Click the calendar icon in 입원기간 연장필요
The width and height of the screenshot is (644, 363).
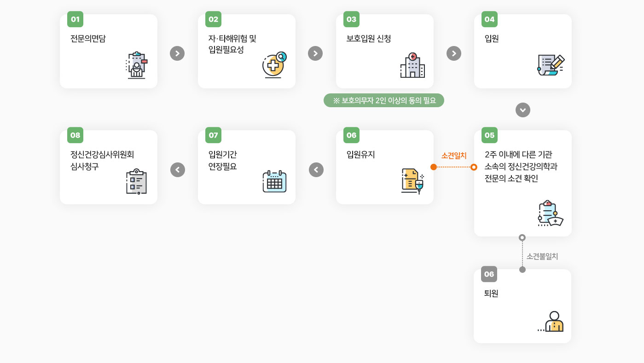tap(274, 181)
